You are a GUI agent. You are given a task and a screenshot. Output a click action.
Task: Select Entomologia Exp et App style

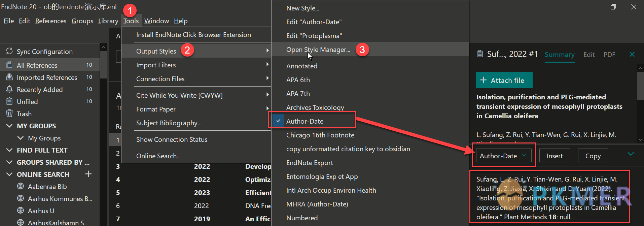tap(370, 176)
